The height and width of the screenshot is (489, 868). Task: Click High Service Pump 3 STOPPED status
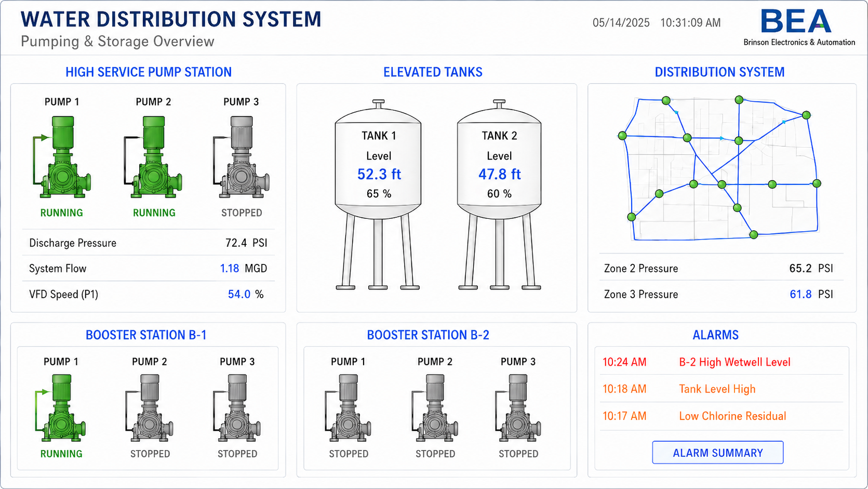coord(242,213)
